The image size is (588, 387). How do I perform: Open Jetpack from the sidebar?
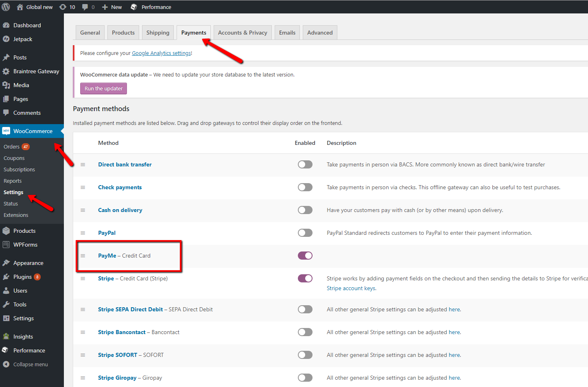click(22, 39)
